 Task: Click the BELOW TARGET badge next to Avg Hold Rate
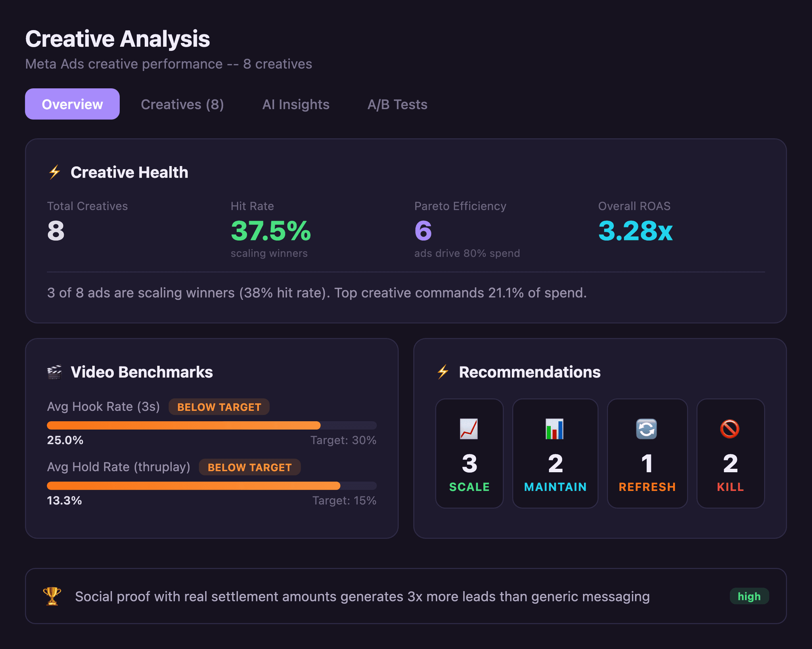click(249, 467)
